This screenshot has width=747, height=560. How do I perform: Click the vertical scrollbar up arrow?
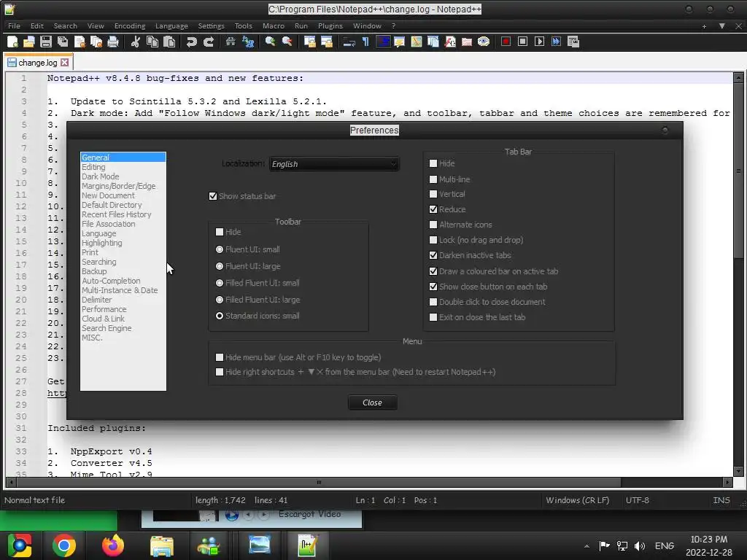point(738,77)
